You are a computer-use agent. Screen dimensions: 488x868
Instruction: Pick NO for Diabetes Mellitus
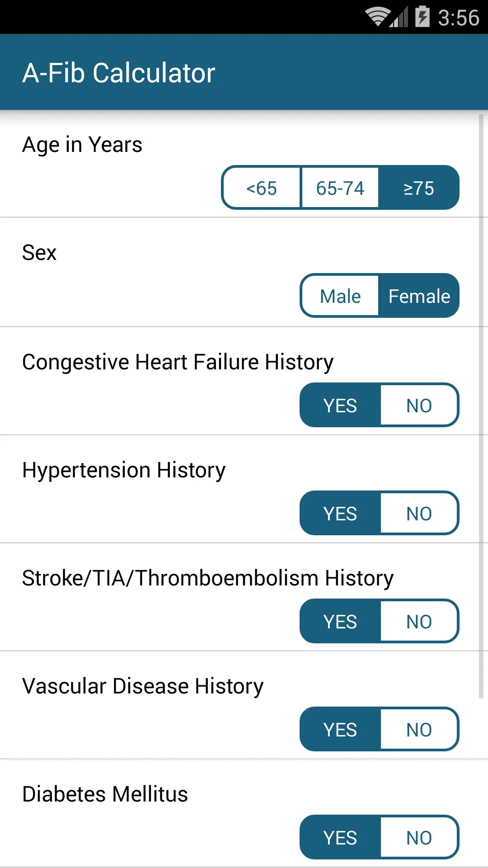419,837
